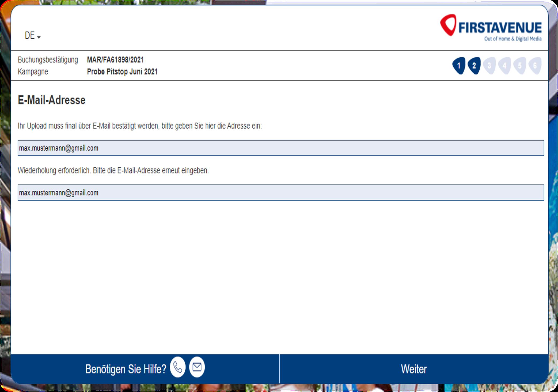The image size is (558, 392).
Task: Click the 'Benötigen Sie Hilfe?' text
Action: [126, 369]
